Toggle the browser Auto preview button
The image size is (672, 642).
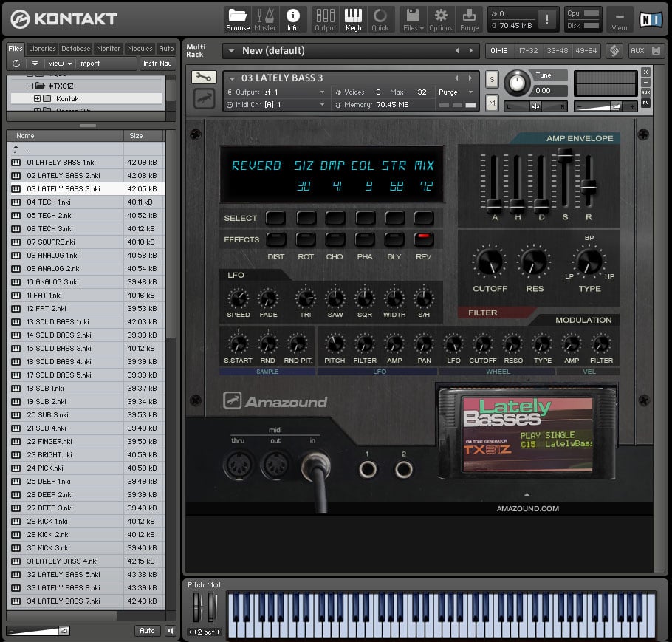[x=147, y=631]
